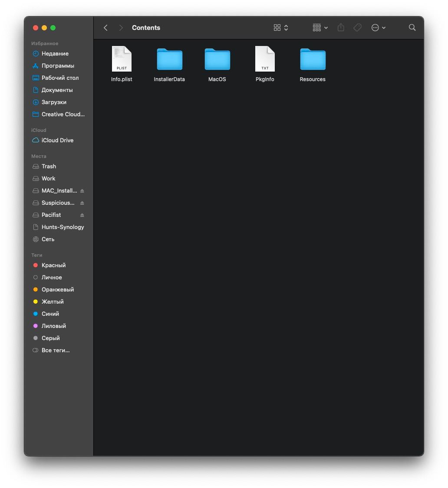Eject the Suspicious volume
The width and height of the screenshot is (448, 488).
82,203
